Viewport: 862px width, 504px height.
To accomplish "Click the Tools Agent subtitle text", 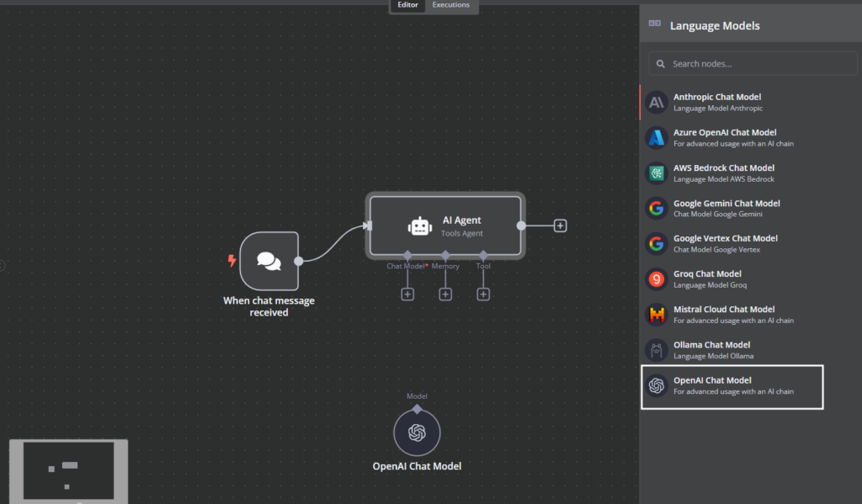I will coord(462,233).
